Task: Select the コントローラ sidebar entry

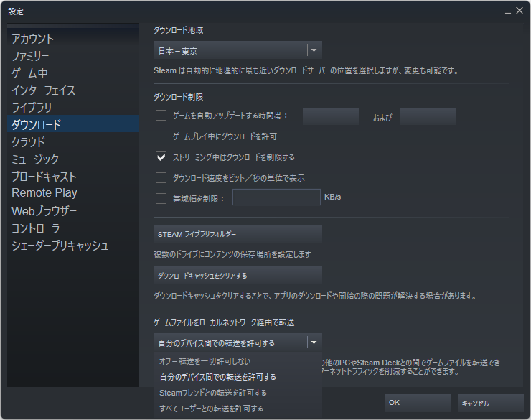Action: [72, 228]
